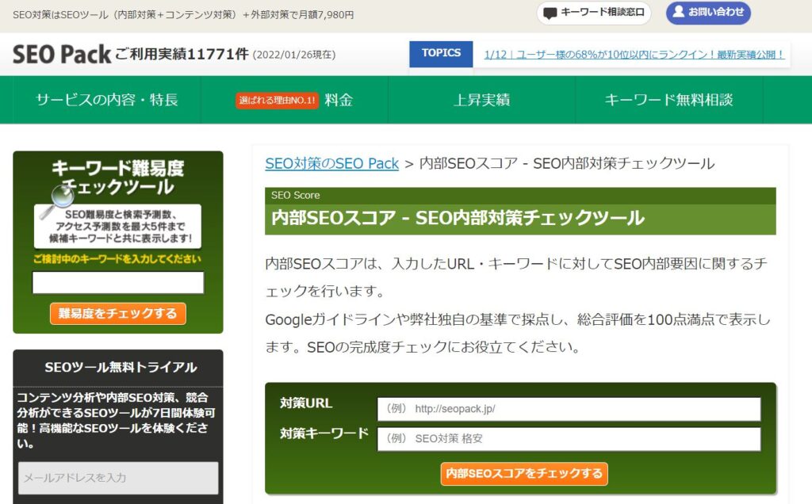Click the SEOツール無料トライアル heading
This screenshot has height=504, width=812.
(x=121, y=368)
